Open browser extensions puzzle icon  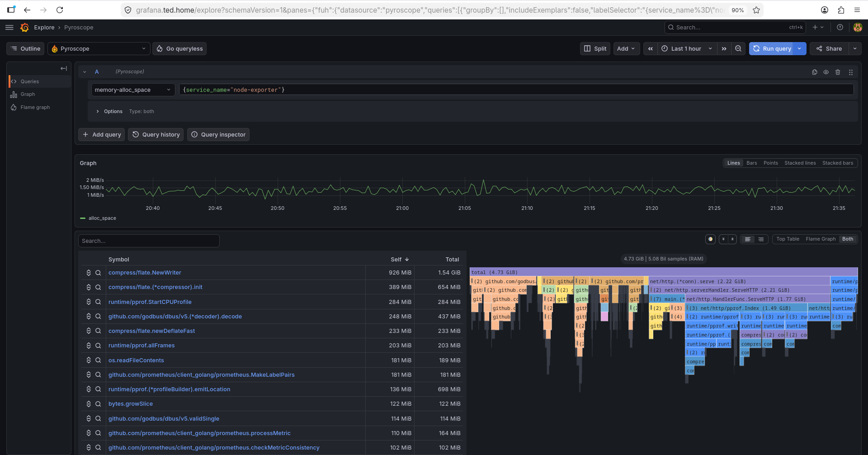(841, 10)
